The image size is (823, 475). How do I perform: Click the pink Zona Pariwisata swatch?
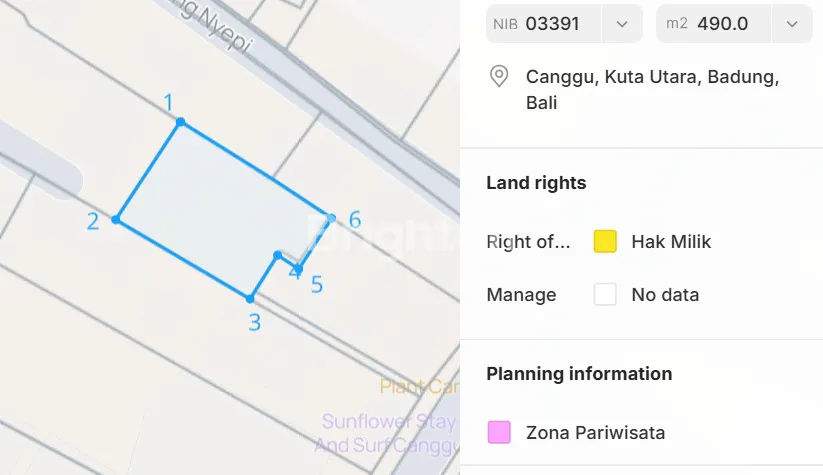(499, 432)
